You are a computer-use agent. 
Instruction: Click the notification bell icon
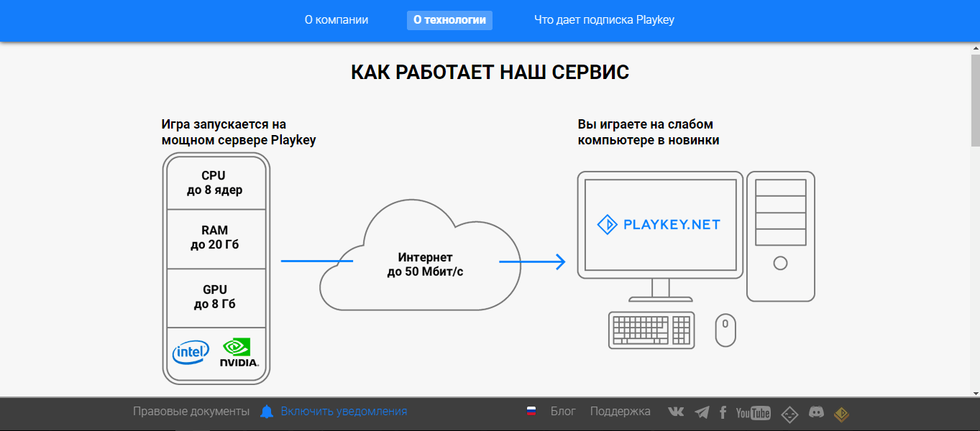(267, 412)
